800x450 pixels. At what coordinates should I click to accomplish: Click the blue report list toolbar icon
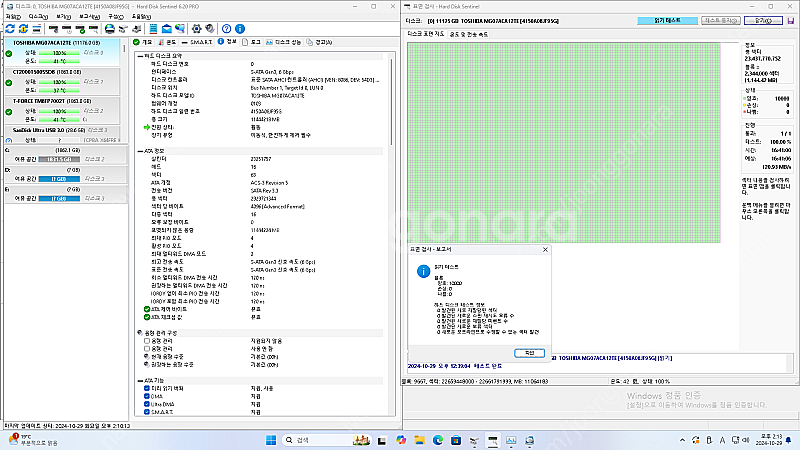[x=153, y=29]
